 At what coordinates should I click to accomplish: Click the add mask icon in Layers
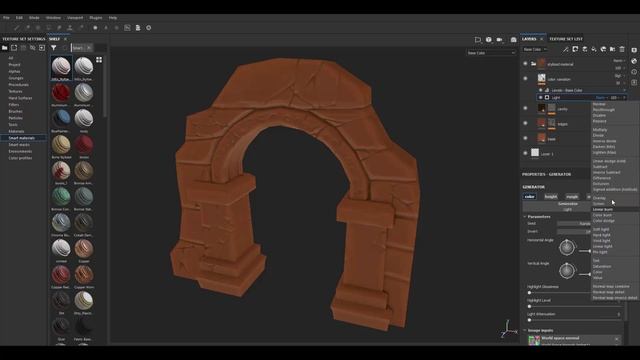[x=575, y=49]
